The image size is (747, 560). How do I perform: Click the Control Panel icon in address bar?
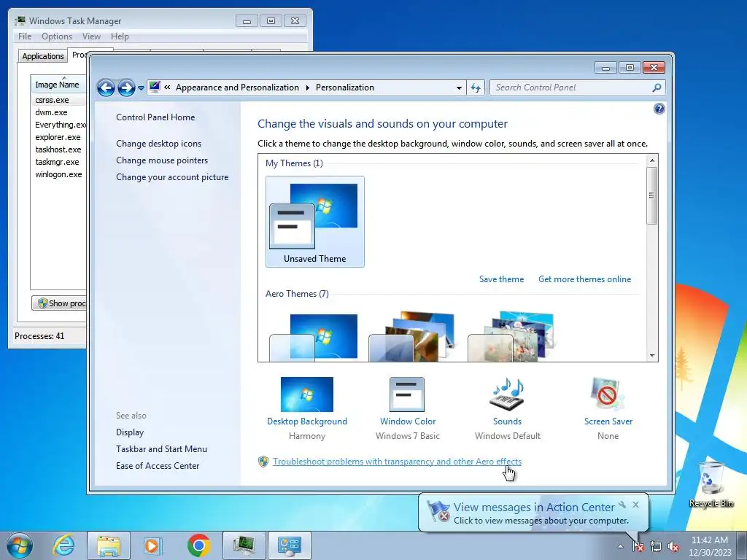155,87
